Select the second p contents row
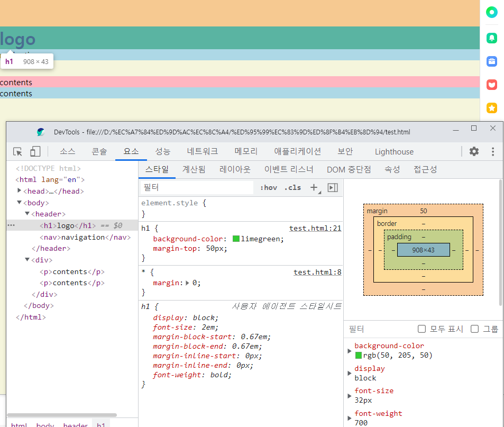The height and width of the screenshot is (427, 504). 72,283
